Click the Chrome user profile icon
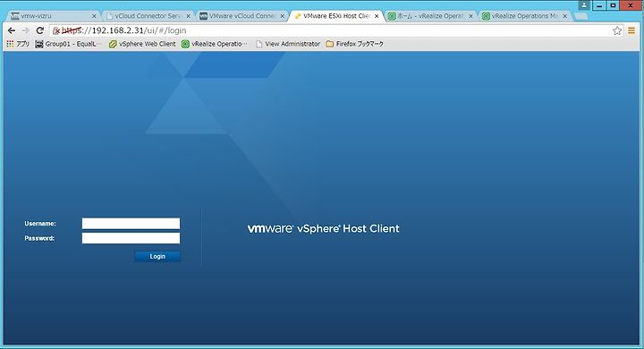This screenshot has height=349, width=644. click(x=583, y=5)
